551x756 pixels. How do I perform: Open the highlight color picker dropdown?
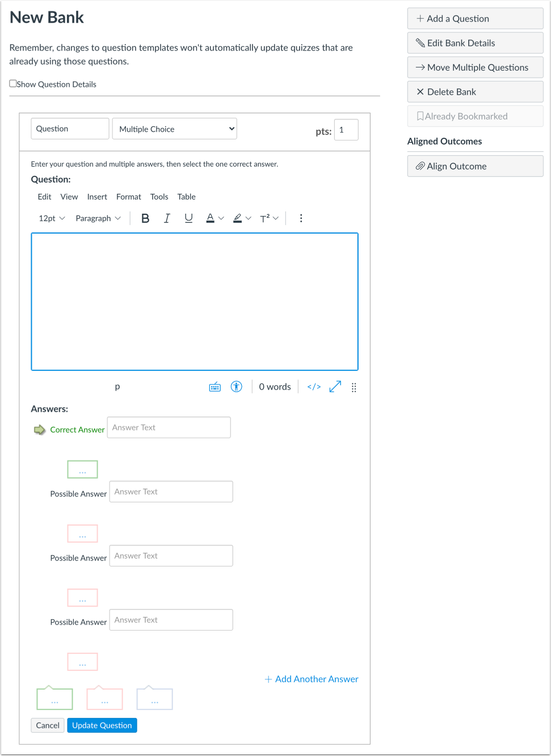pos(249,218)
